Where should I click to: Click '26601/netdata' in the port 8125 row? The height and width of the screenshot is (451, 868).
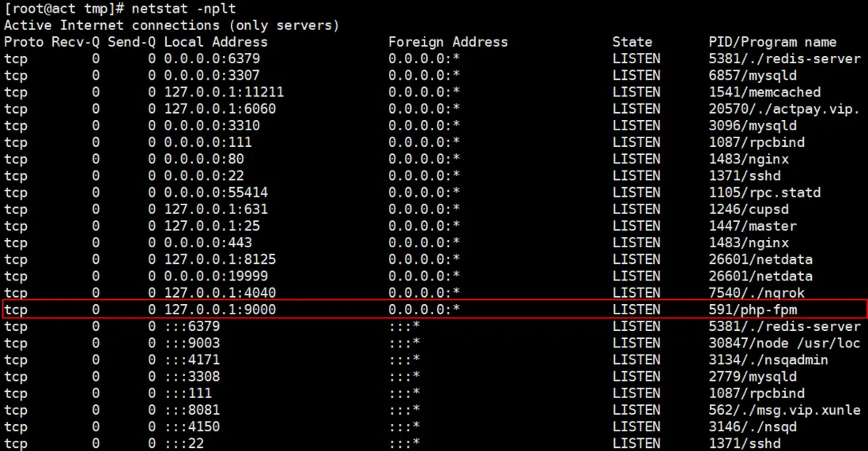click(760, 260)
